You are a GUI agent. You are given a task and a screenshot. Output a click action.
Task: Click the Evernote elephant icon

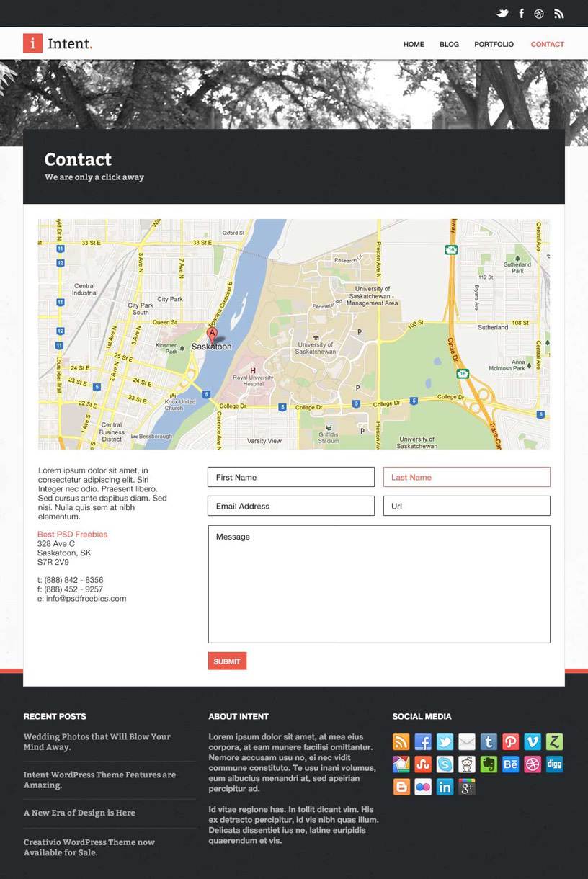coord(489,764)
